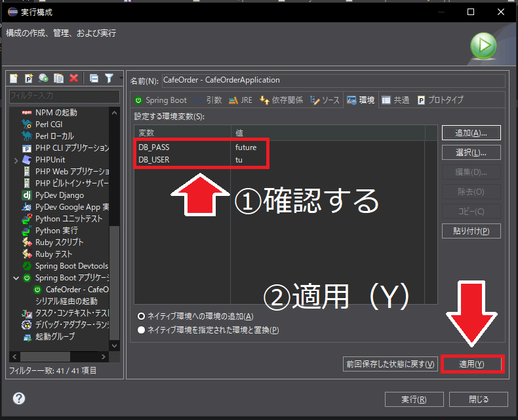Click the 適用(Y) apply button
518x420 pixels.
pos(471,364)
